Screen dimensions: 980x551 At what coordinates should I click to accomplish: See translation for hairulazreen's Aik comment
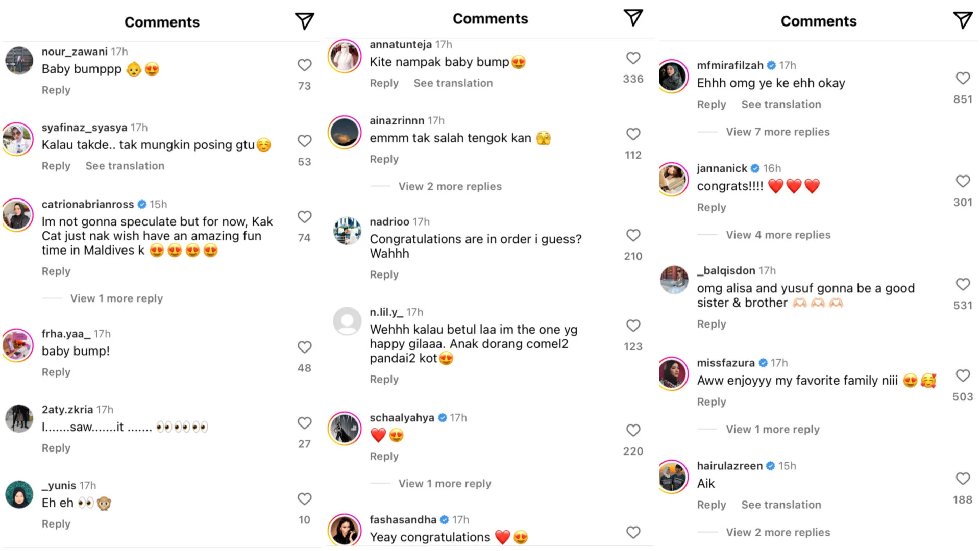click(x=781, y=505)
